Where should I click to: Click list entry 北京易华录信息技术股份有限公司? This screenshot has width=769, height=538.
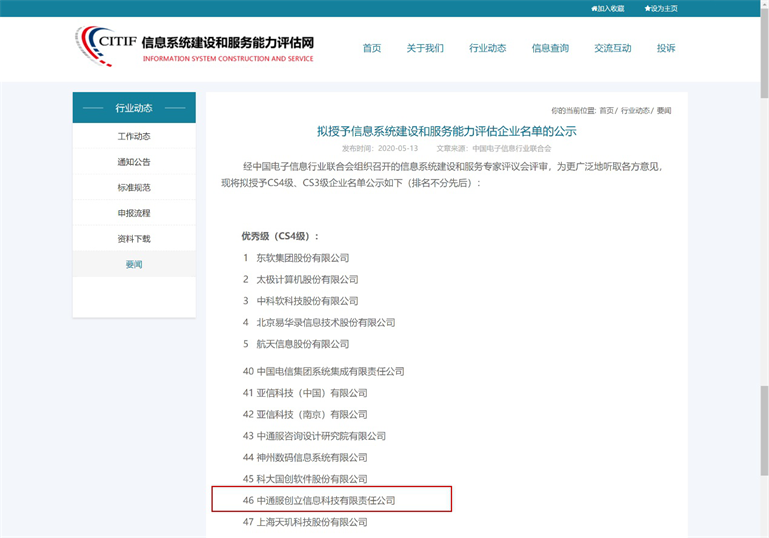pos(326,323)
